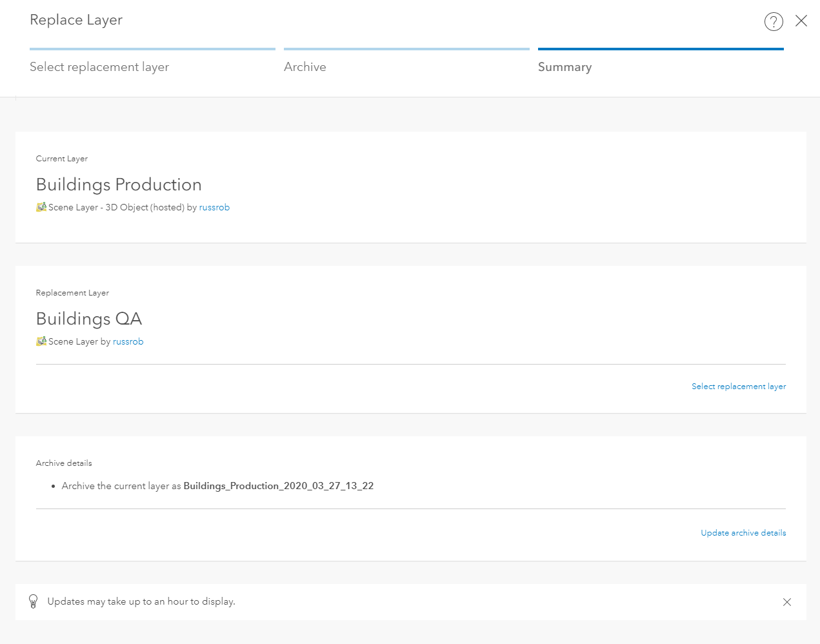
Task: Click the scene layer icon beside Buildings Production type
Action: tap(41, 207)
